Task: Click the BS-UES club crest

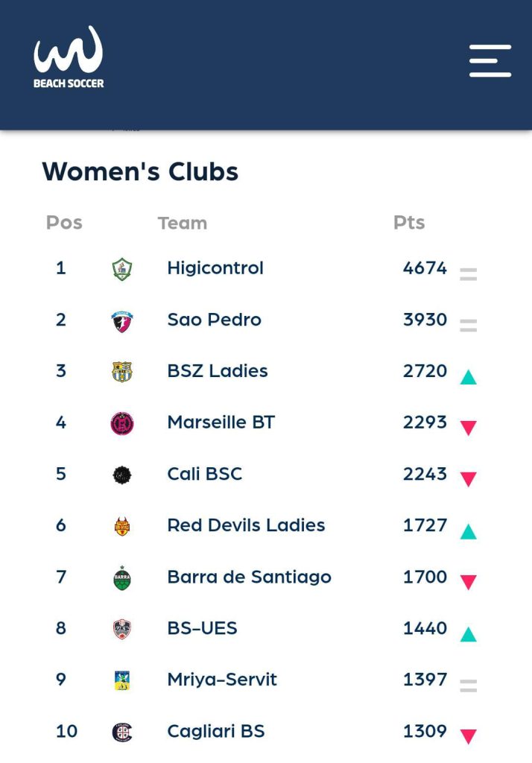Action: click(x=121, y=629)
